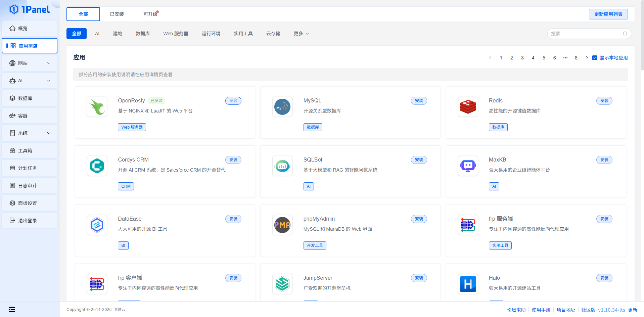Viewport: 644px width, 317px height.
Task: Click the MaxKB robot icon
Action: 468,166
